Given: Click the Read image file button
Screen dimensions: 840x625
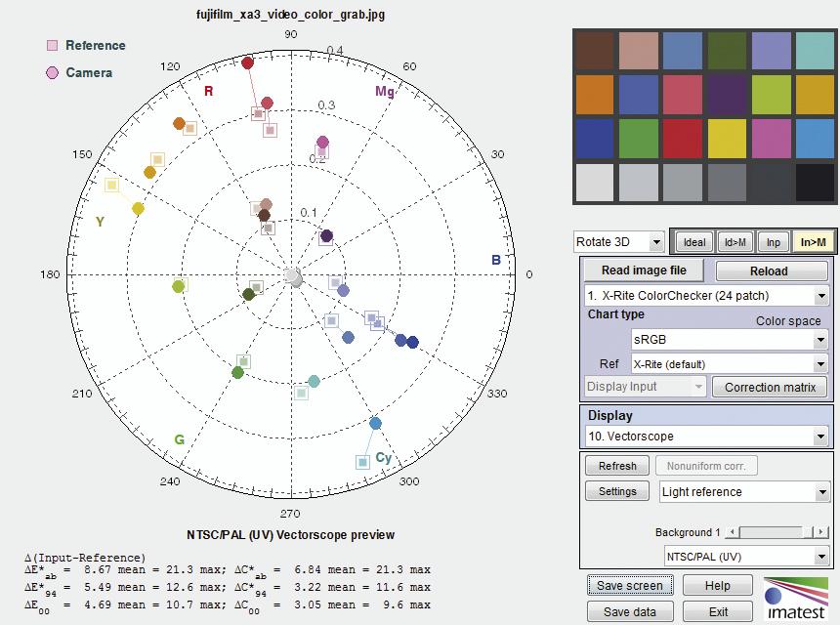Looking at the screenshot, I should point(644,271).
